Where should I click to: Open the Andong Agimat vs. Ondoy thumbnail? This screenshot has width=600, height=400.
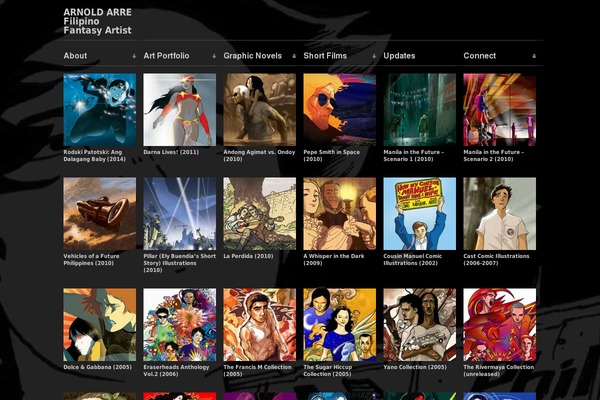coord(259,110)
